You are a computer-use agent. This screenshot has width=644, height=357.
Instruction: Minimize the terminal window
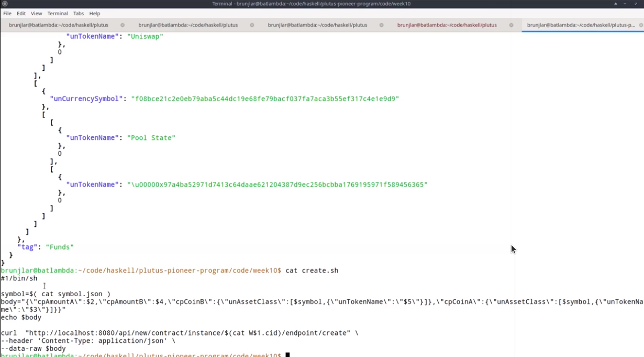pyautogui.click(x=625, y=4)
